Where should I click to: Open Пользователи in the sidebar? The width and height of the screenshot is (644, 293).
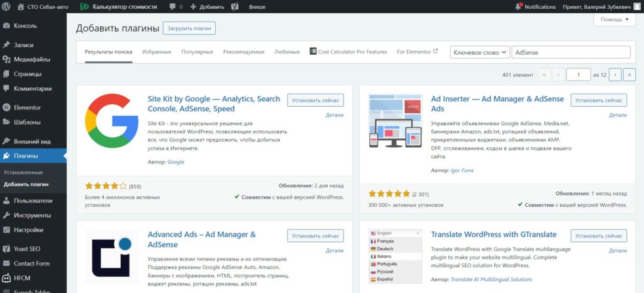(33, 201)
